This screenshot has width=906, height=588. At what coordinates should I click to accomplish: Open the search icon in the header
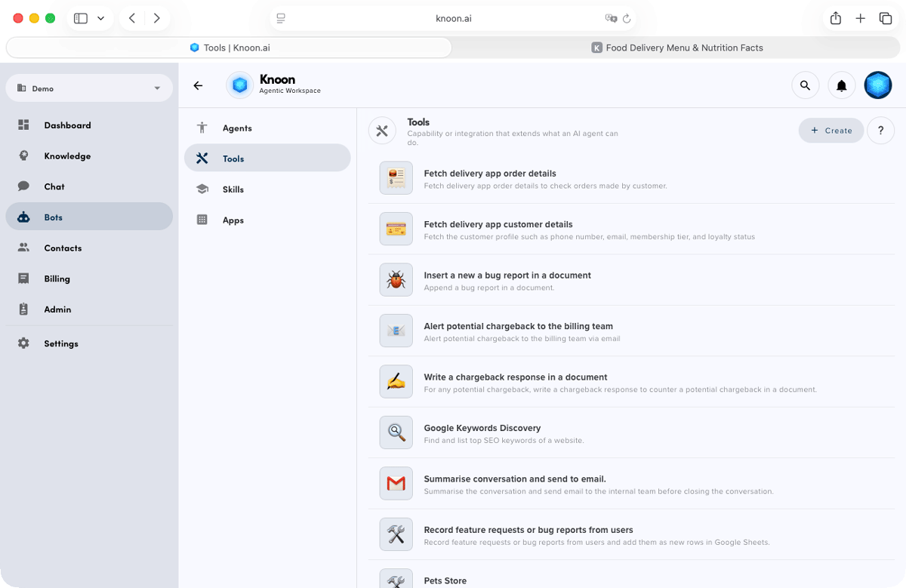pos(805,85)
